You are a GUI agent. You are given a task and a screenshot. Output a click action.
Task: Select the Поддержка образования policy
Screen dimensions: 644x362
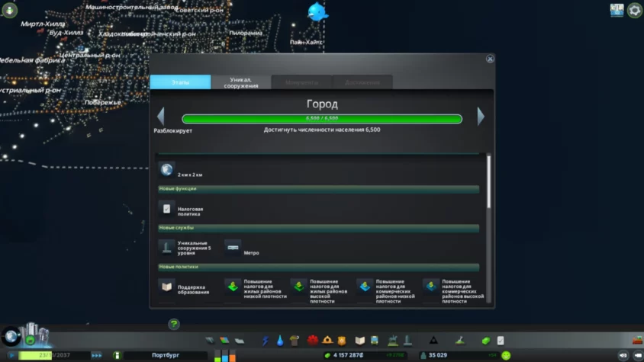(x=185, y=287)
